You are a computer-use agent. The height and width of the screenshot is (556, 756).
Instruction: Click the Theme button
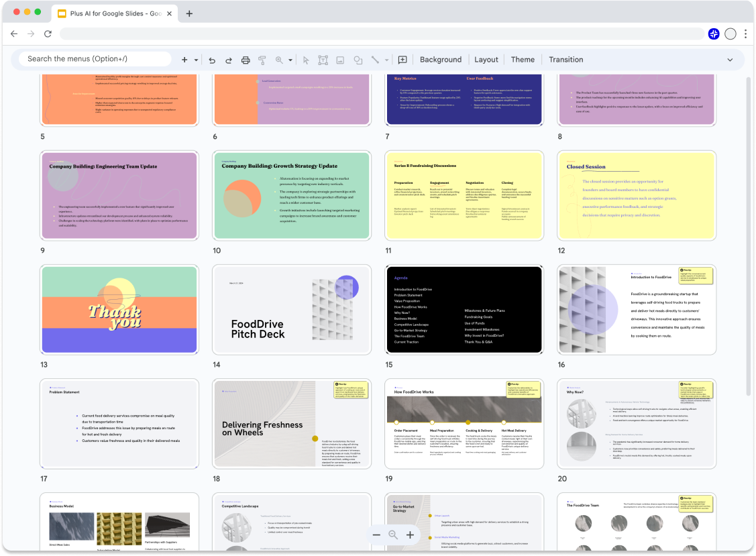523,60
